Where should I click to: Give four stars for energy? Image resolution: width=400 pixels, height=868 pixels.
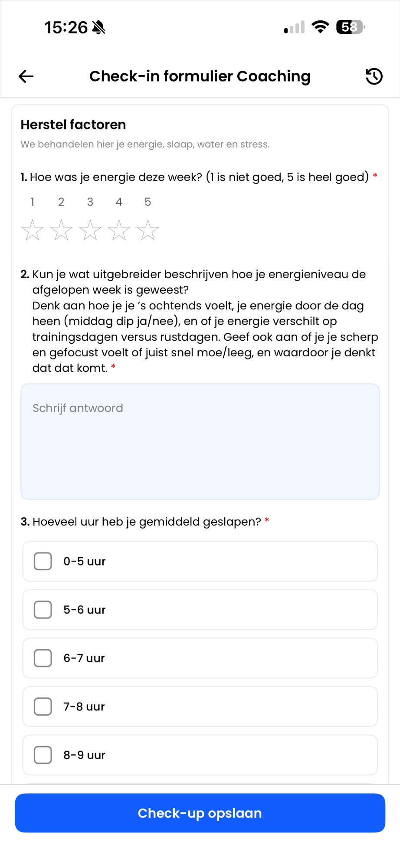click(x=119, y=230)
